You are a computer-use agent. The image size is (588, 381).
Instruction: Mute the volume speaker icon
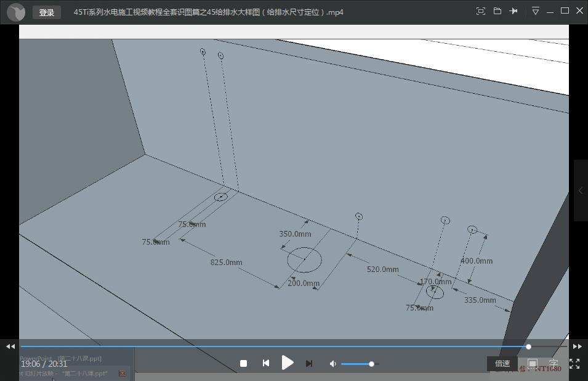332,364
